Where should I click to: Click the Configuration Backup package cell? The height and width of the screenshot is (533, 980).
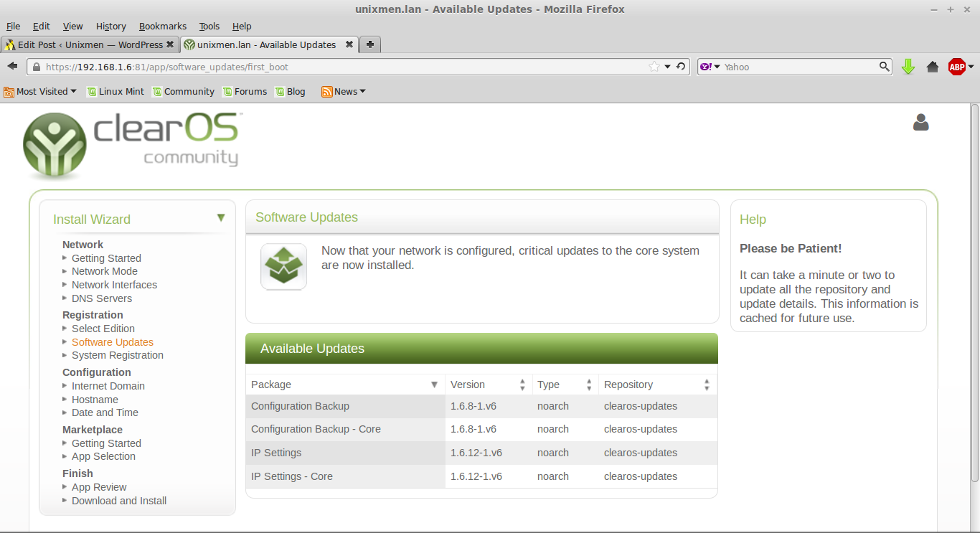point(345,406)
